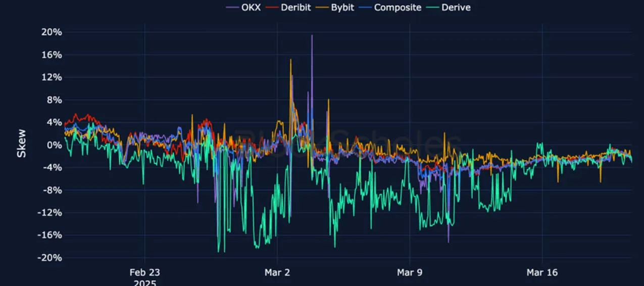This screenshot has width=644, height=286.
Task: Toggle the Derive series in legend
Action: coord(449,7)
